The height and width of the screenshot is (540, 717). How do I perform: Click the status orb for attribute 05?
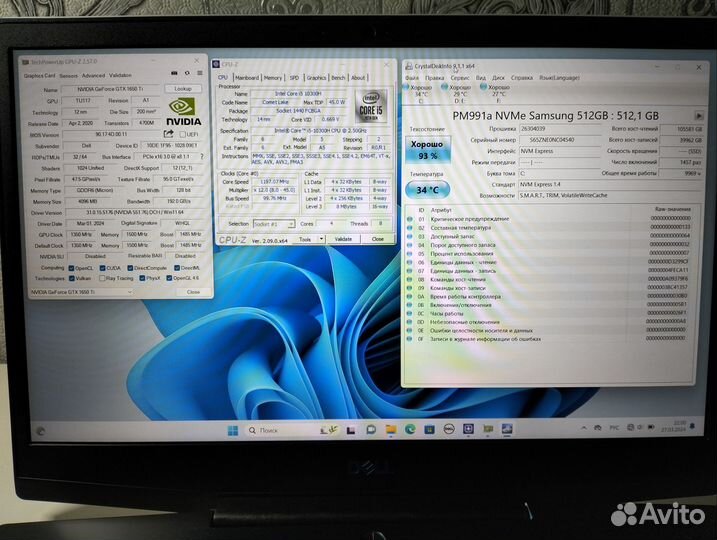410,254
